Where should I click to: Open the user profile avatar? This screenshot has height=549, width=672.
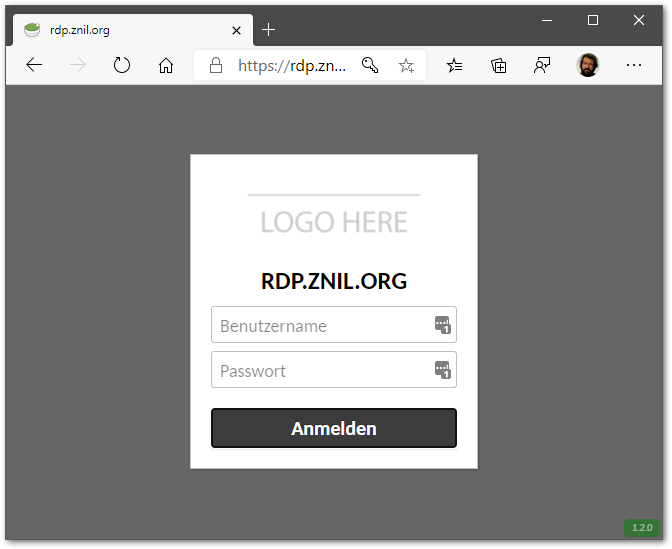coord(588,66)
